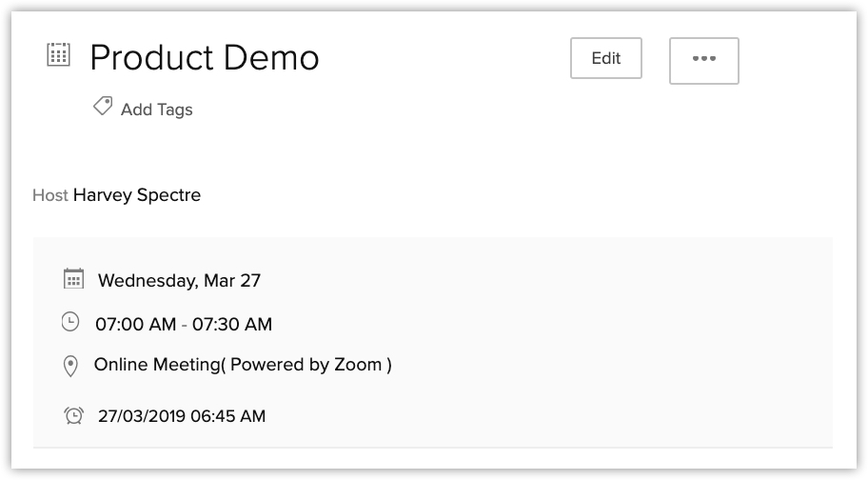Click the host name Harvey Spectre

coord(137,195)
